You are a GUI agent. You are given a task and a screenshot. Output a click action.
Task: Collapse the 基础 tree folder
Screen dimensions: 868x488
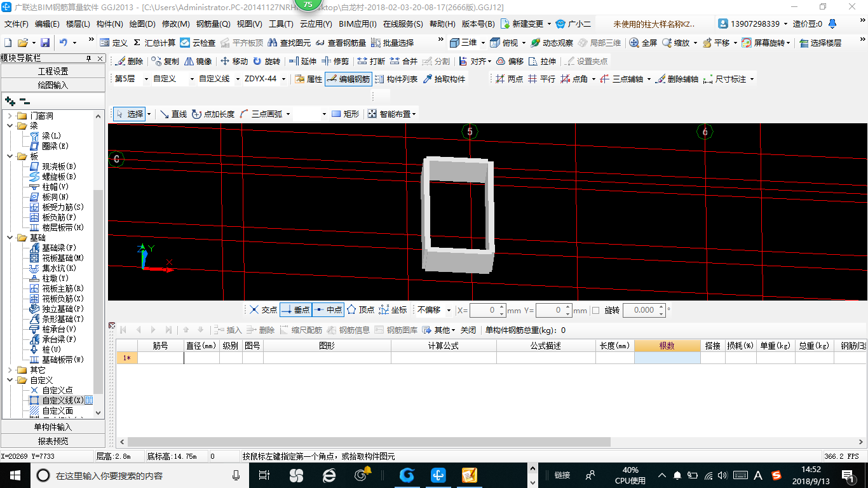pyautogui.click(x=10, y=238)
